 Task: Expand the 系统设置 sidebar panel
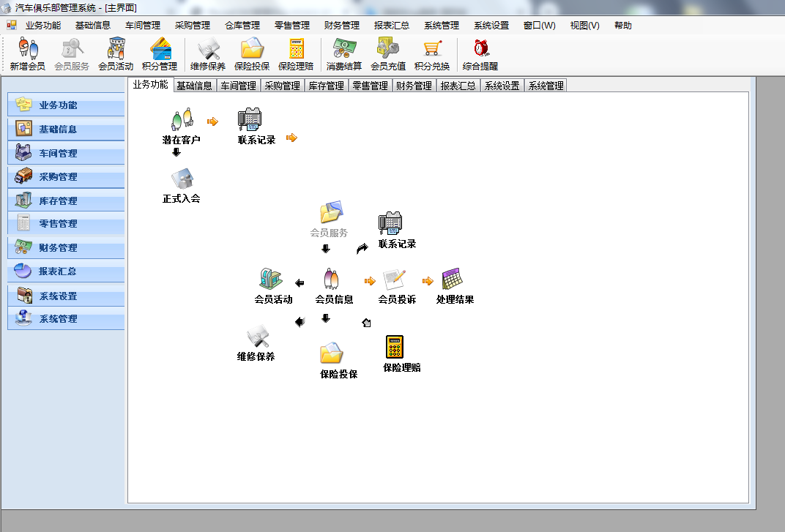(66, 296)
